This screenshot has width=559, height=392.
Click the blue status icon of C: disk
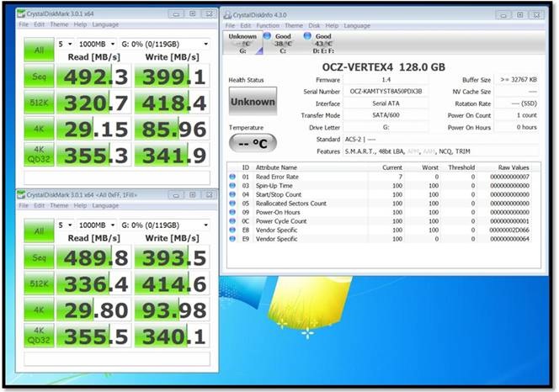click(267, 36)
